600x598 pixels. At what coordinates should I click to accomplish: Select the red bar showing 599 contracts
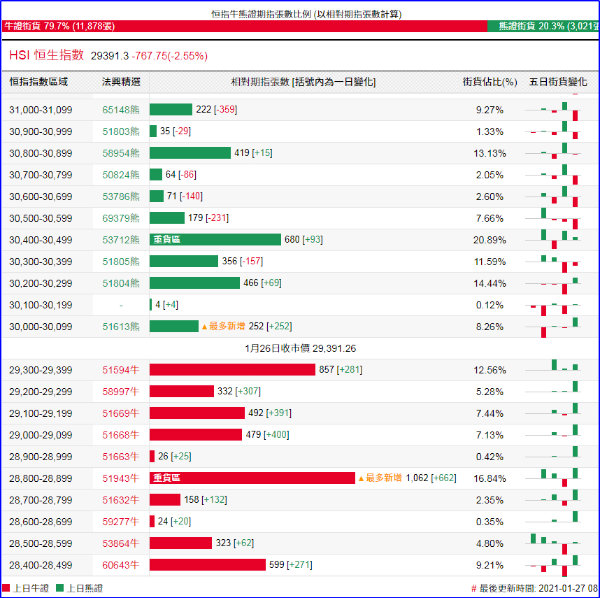(208, 565)
